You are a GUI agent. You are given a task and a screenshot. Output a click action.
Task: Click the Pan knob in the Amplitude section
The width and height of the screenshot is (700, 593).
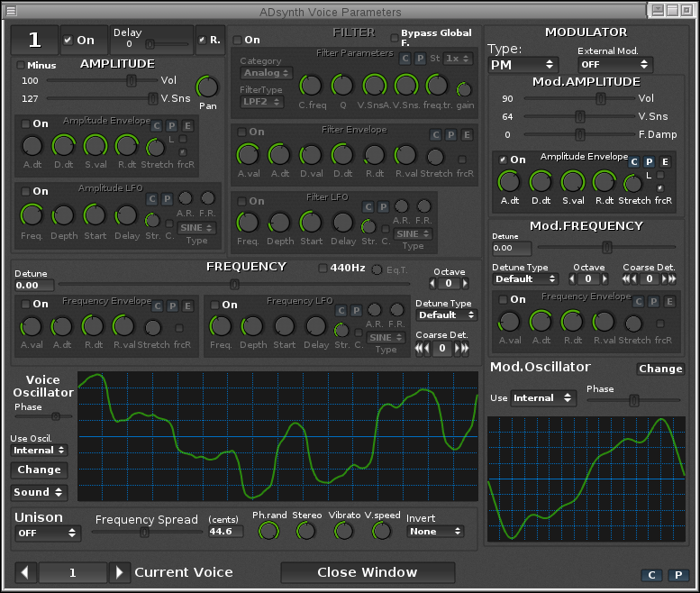point(208,87)
